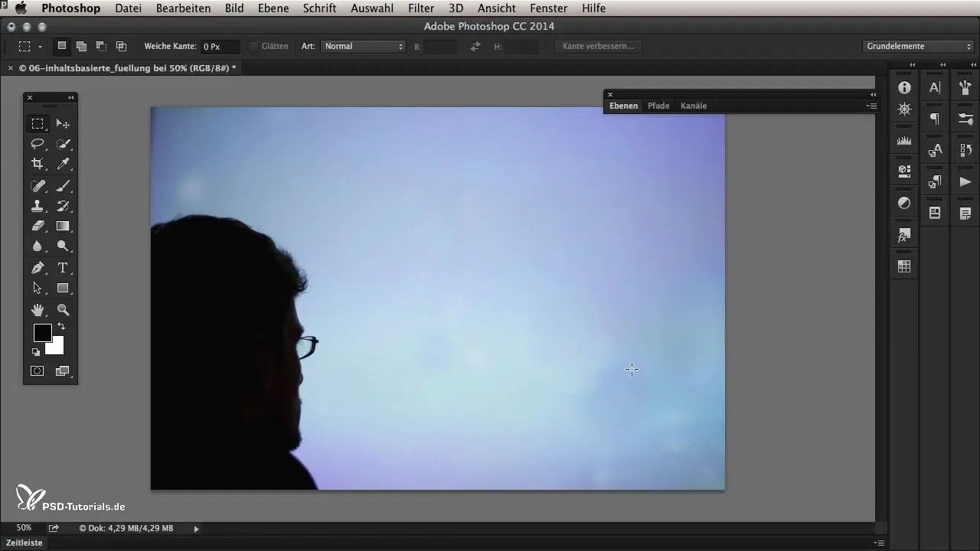Choose Add to Selection mode
980x551 pixels.
(x=81, y=46)
